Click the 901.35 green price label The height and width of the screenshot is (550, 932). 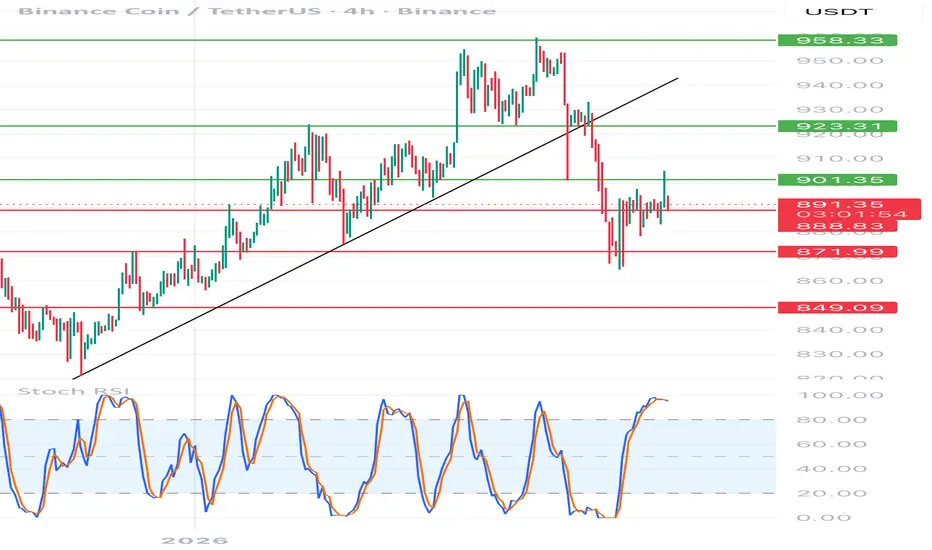[837, 180]
